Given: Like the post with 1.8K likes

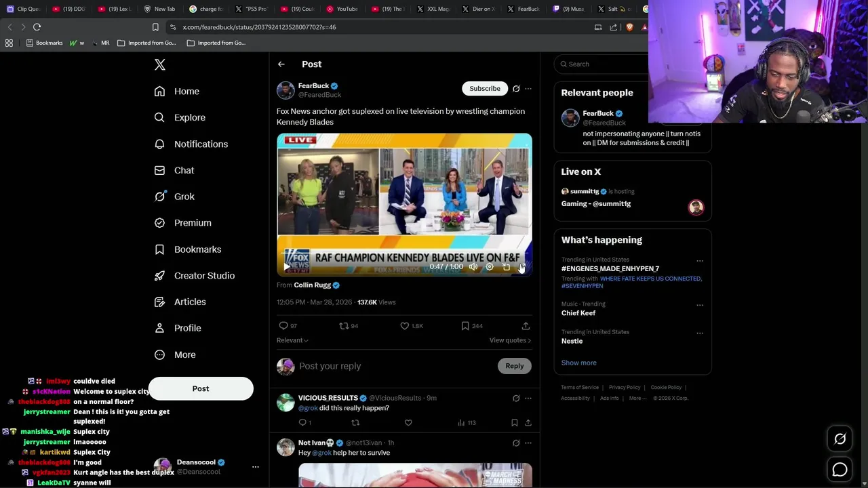Looking at the screenshot, I should (411, 326).
